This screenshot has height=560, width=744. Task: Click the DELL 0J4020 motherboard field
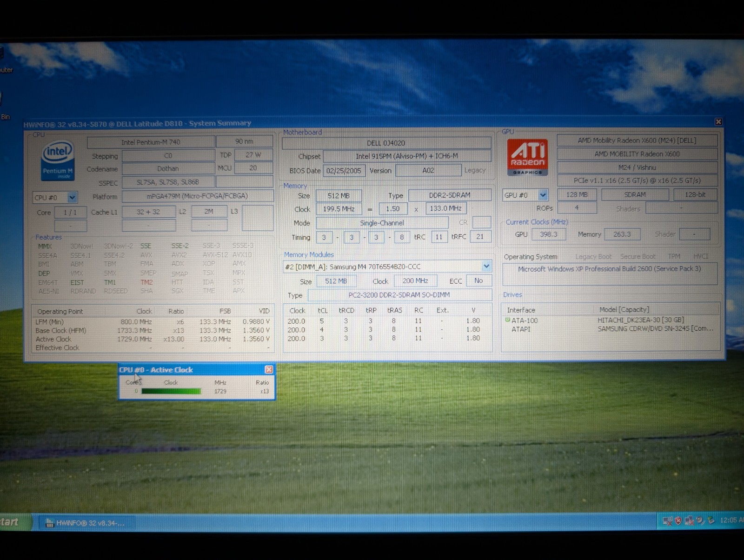pos(386,143)
